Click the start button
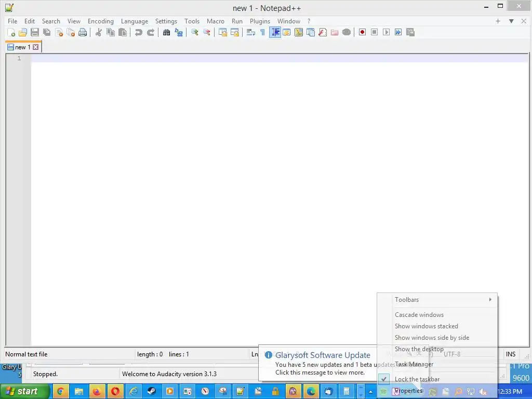This screenshot has height=399, width=532. (25, 391)
